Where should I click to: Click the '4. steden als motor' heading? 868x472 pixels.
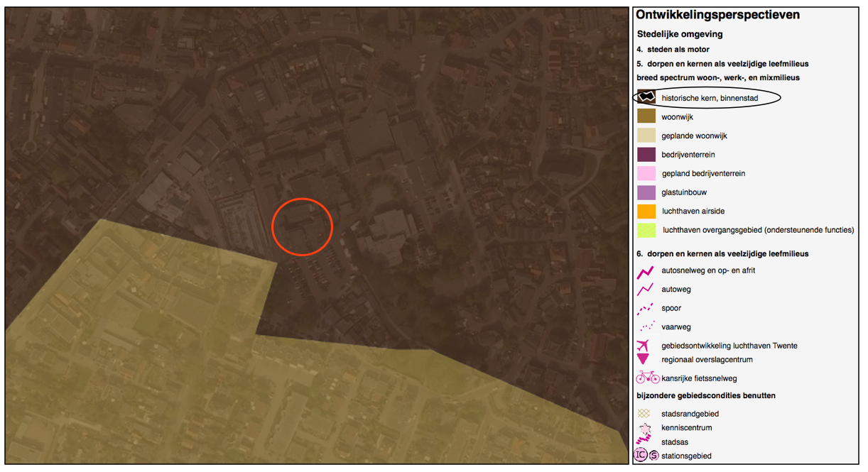click(x=673, y=50)
